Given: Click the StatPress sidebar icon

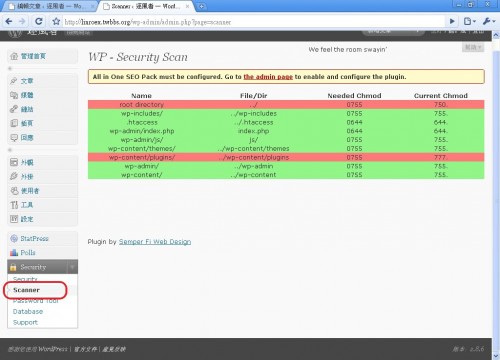Looking at the screenshot, I should [14, 238].
